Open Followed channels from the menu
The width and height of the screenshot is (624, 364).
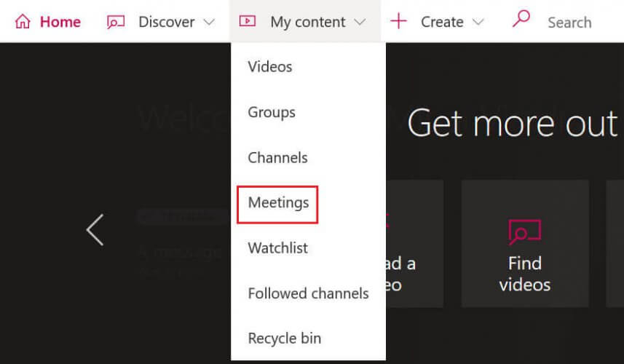[308, 293]
